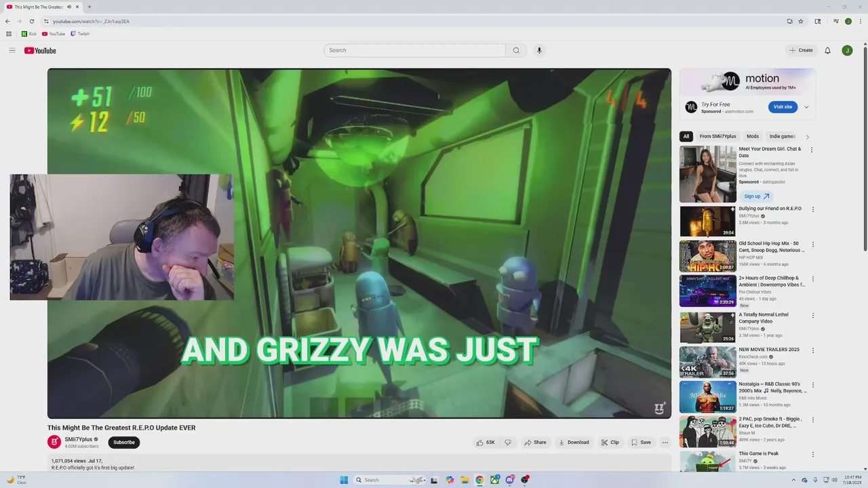
Task: Click the YouTube search magnifier button
Action: click(x=516, y=50)
